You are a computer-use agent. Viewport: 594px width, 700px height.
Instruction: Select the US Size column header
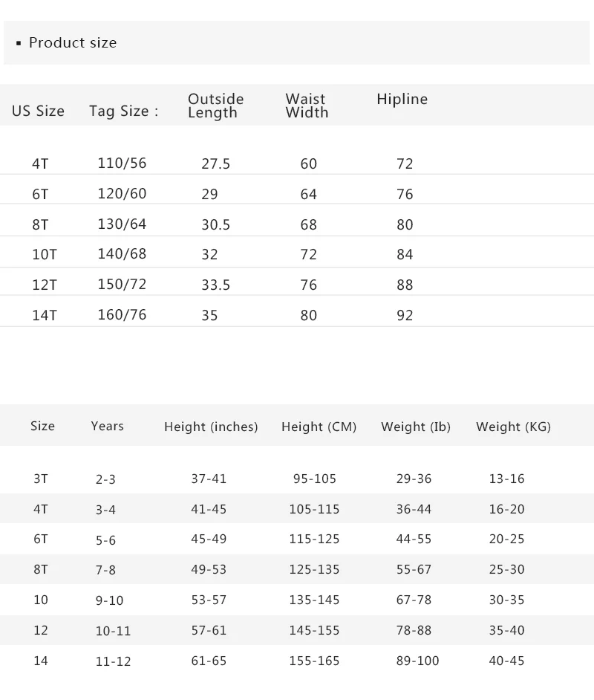point(38,111)
